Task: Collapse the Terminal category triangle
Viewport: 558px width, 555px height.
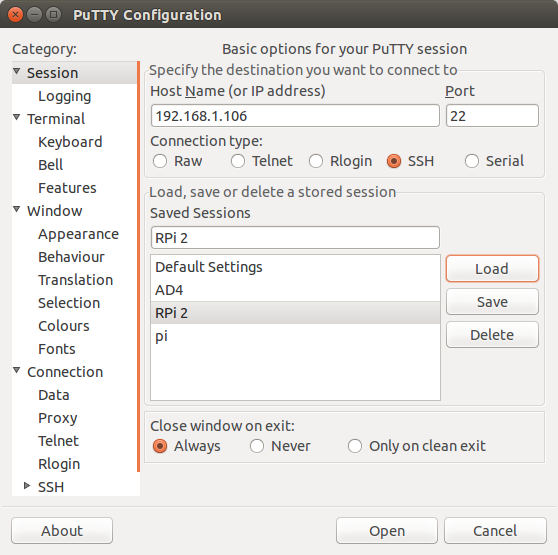Action: 17,117
